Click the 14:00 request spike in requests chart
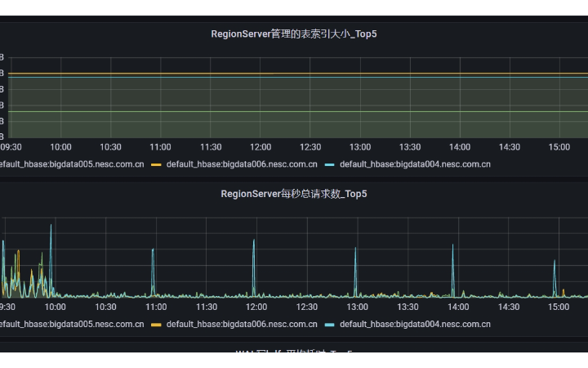Image resolution: width=588 pixels, height=368 pixels. (452, 270)
